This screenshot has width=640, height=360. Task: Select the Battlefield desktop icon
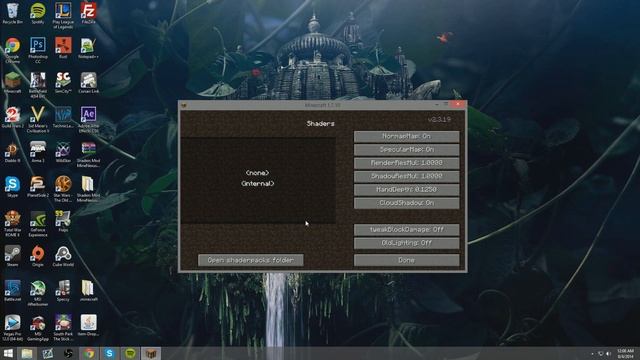pyautogui.click(x=38, y=85)
